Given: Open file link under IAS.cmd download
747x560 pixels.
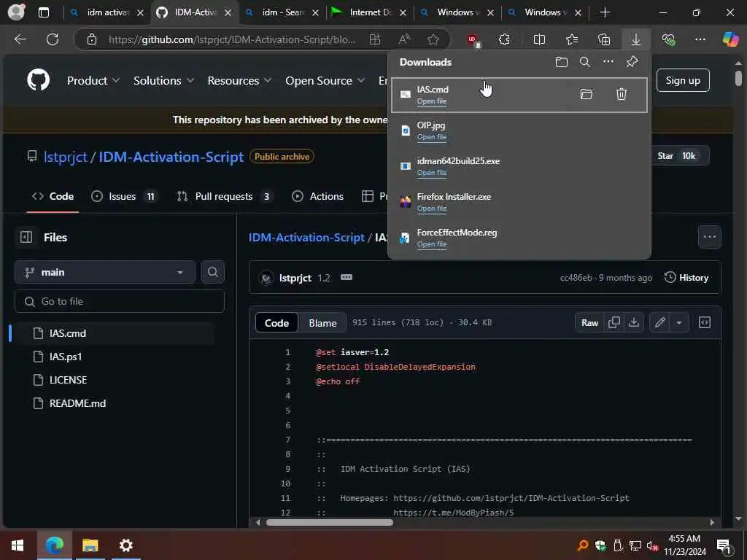Looking at the screenshot, I should pyautogui.click(x=432, y=101).
